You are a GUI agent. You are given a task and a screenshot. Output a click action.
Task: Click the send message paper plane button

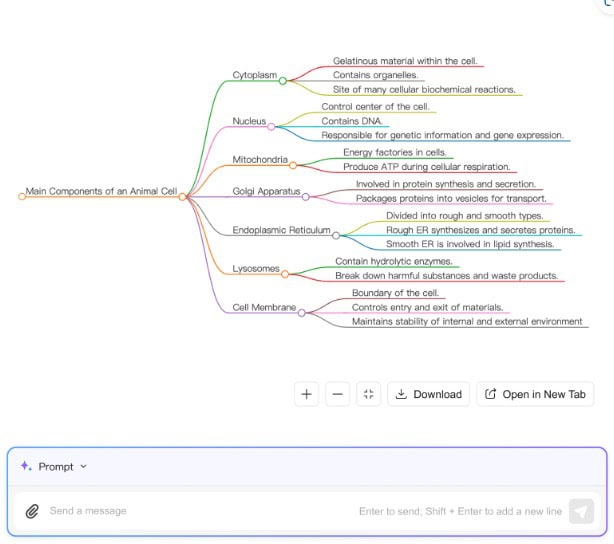(x=581, y=511)
